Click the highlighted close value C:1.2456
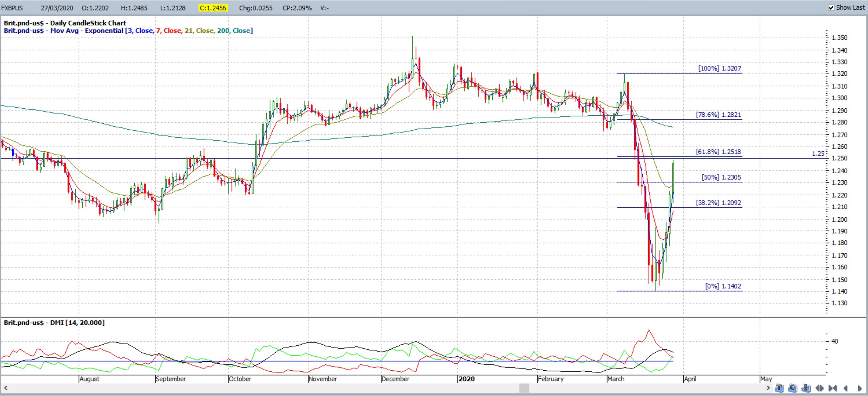868x396 pixels. pyautogui.click(x=213, y=8)
